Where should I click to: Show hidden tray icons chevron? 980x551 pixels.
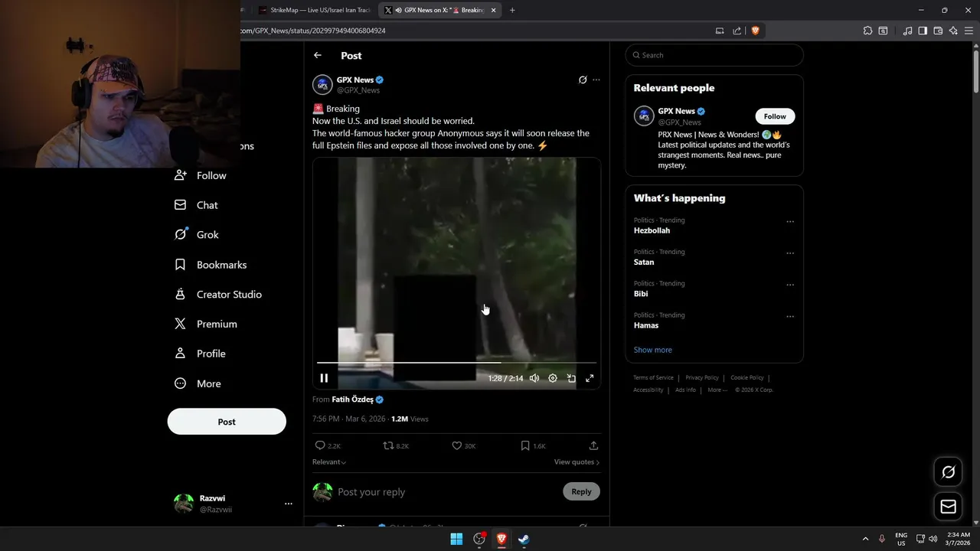click(x=865, y=539)
